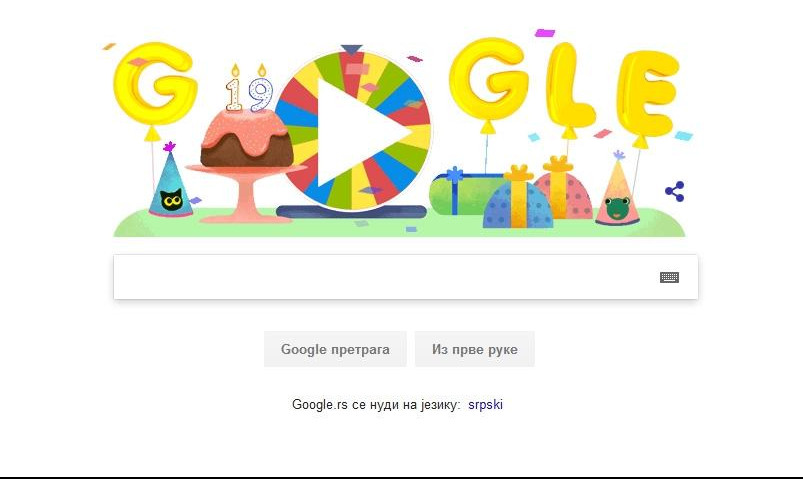Click the yellow L balloon

[567, 86]
